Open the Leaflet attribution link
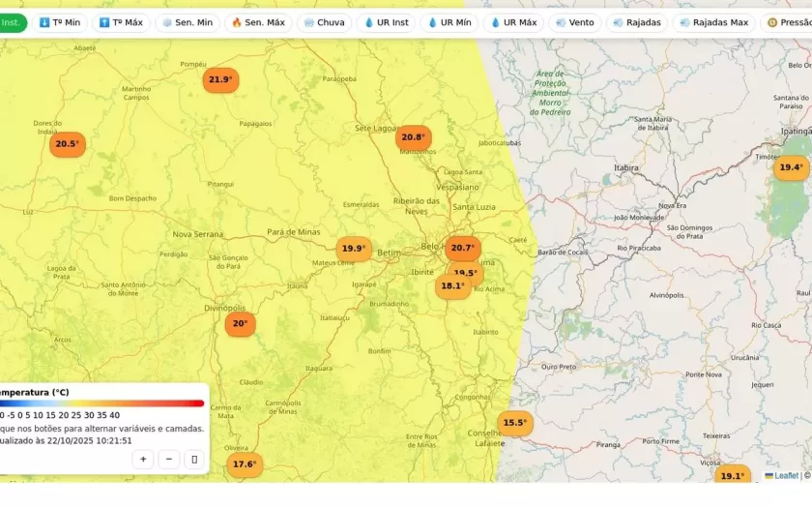 [x=785, y=476]
